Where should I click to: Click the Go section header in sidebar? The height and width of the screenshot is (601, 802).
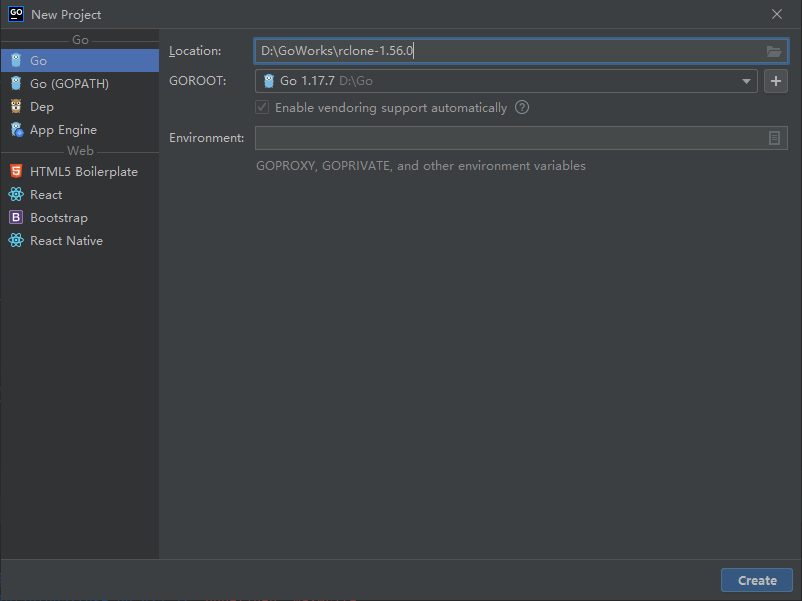[x=80, y=40]
